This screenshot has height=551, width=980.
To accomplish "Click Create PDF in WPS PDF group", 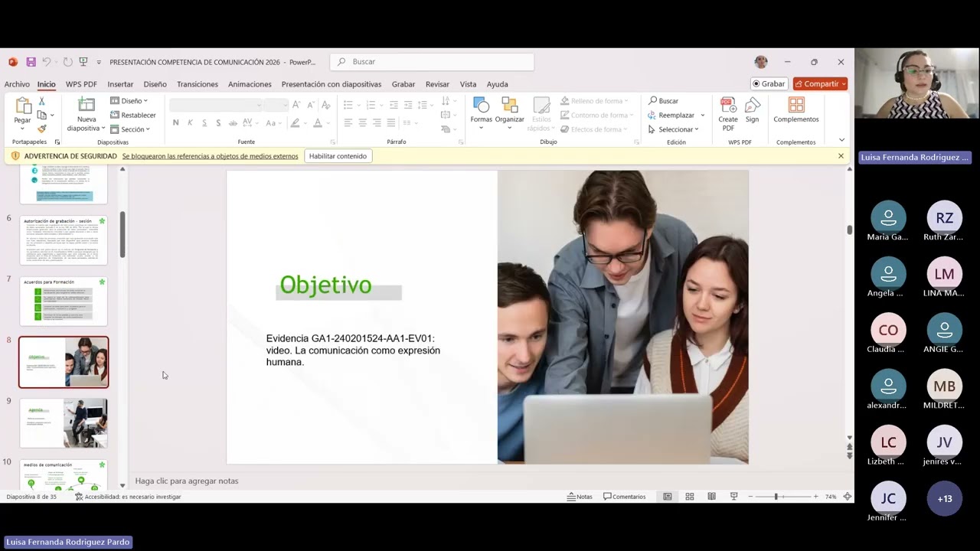I will click(728, 114).
